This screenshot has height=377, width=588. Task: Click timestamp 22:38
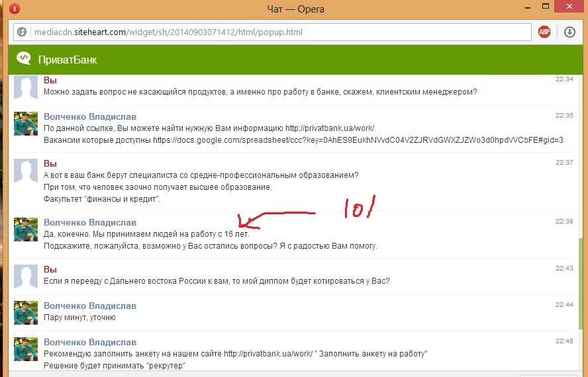pyautogui.click(x=564, y=221)
